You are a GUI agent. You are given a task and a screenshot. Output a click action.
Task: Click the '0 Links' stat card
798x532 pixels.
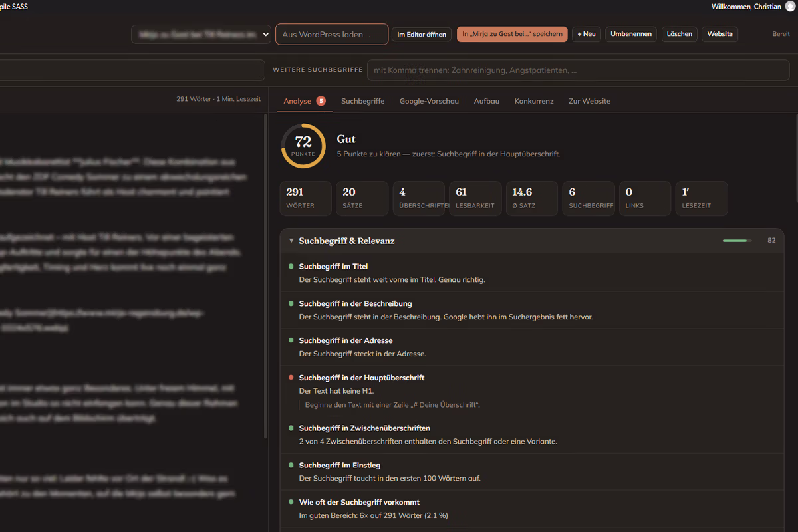click(x=645, y=198)
